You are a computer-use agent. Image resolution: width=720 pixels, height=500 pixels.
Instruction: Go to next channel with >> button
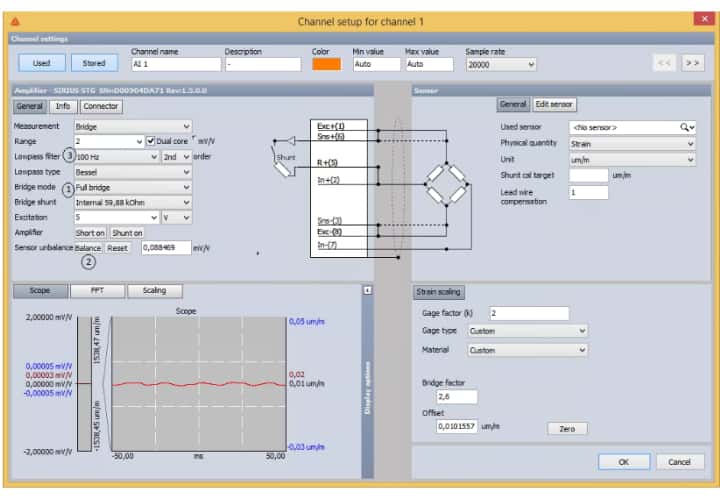coord(692,63)
